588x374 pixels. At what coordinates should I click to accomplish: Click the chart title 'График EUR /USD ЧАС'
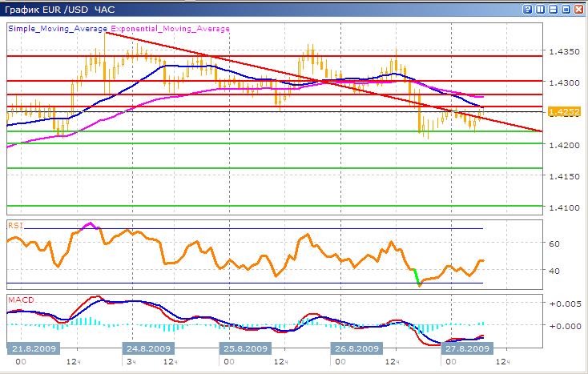click(x=61, y=9)
